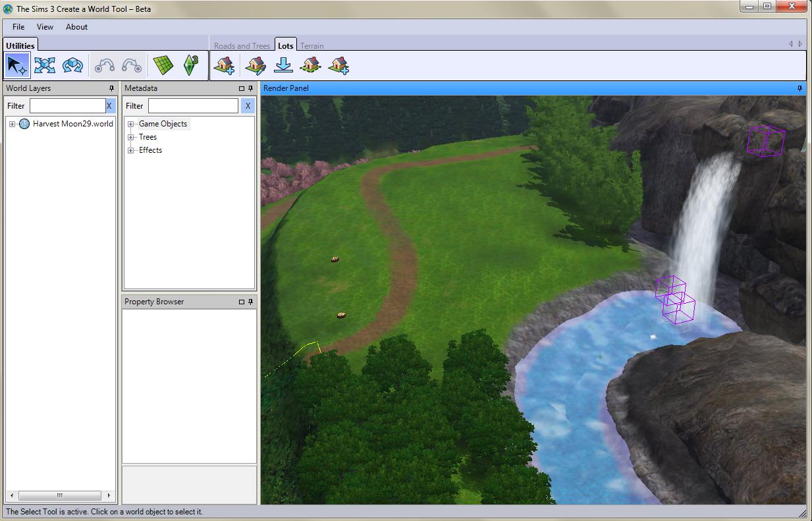Screen dimensions: 812x521
Task: Clear the Metadata filter with X
Action: [x=248, y=105]
